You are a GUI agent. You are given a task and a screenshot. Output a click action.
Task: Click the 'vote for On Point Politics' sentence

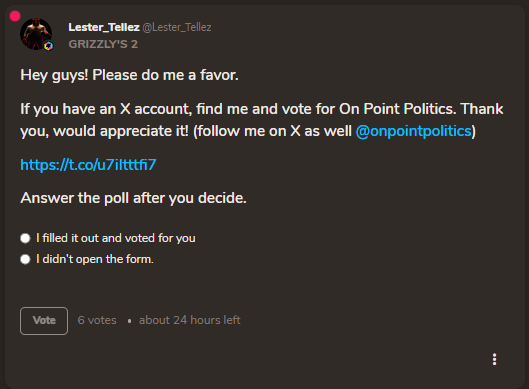point(368,109)
